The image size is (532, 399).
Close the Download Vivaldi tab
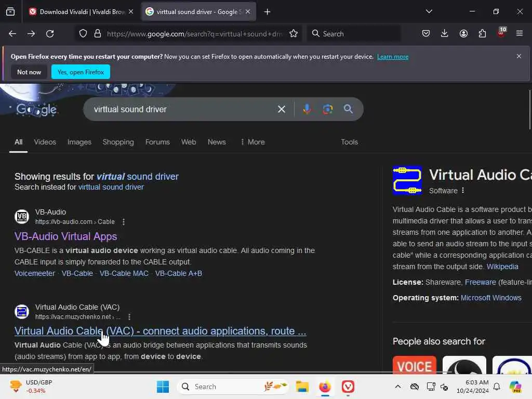(x=131, y=12)
